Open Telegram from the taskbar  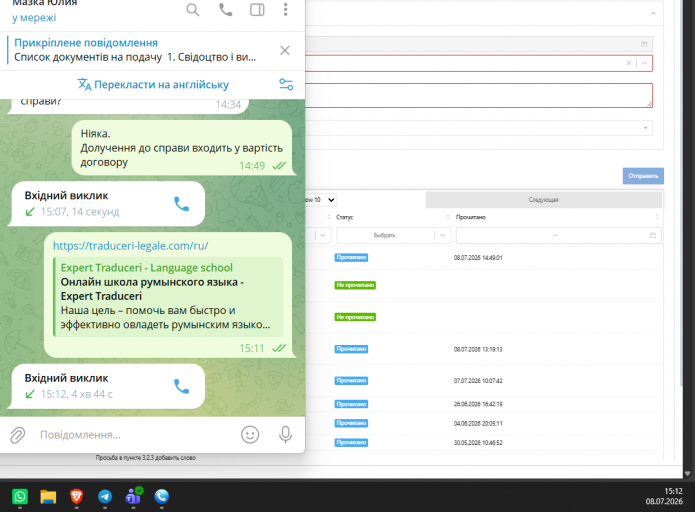pos(105,496)
